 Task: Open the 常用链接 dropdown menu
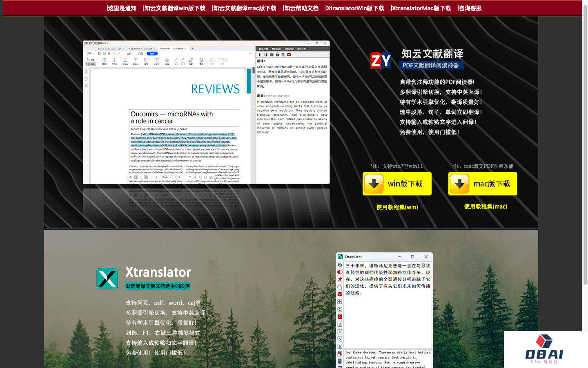point(277,49)
